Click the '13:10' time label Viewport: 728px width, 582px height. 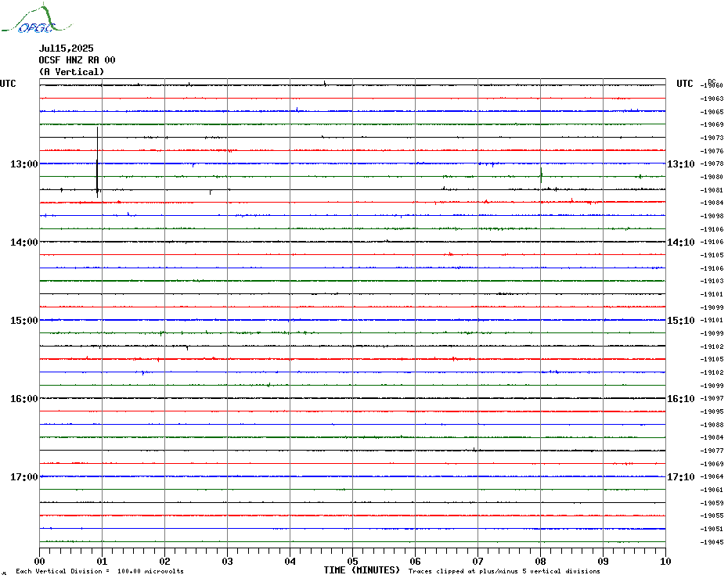click(x=681, y=163)
